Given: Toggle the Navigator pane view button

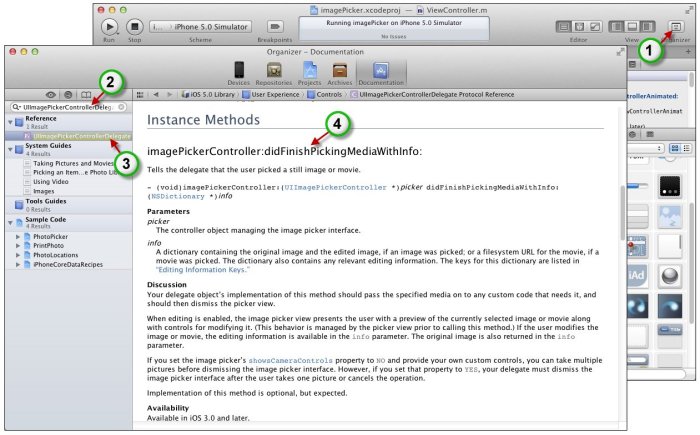Looking at the screenshot, I should (617, 27).
